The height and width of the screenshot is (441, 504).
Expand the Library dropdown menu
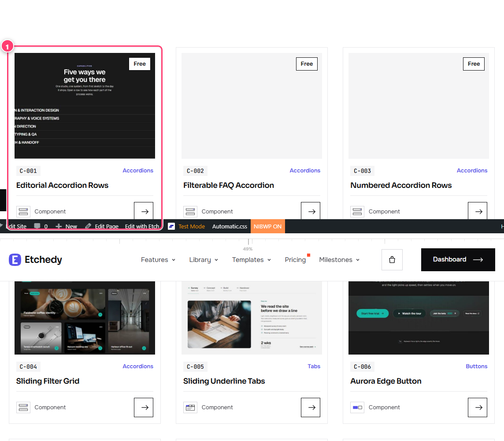tap(204, 260)
